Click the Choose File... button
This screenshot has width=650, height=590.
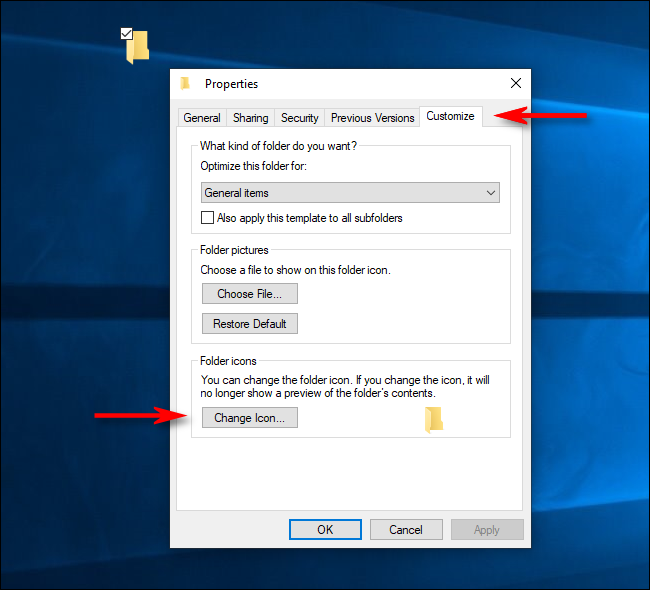[x=250, y=294]
